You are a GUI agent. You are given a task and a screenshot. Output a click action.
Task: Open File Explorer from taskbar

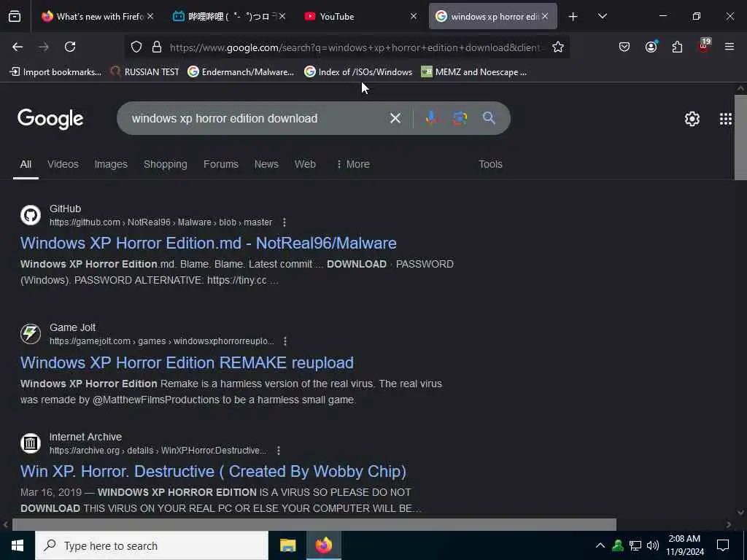[287, 545]
